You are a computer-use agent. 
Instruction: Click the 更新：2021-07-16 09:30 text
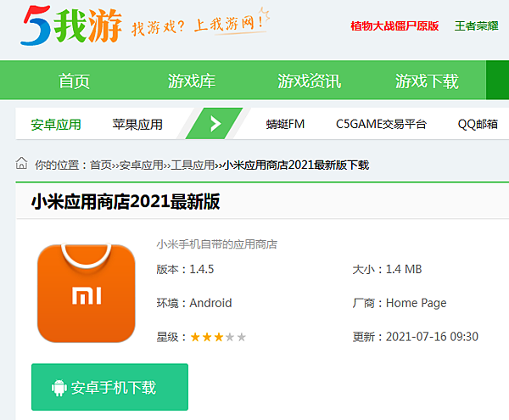(416, 337)
